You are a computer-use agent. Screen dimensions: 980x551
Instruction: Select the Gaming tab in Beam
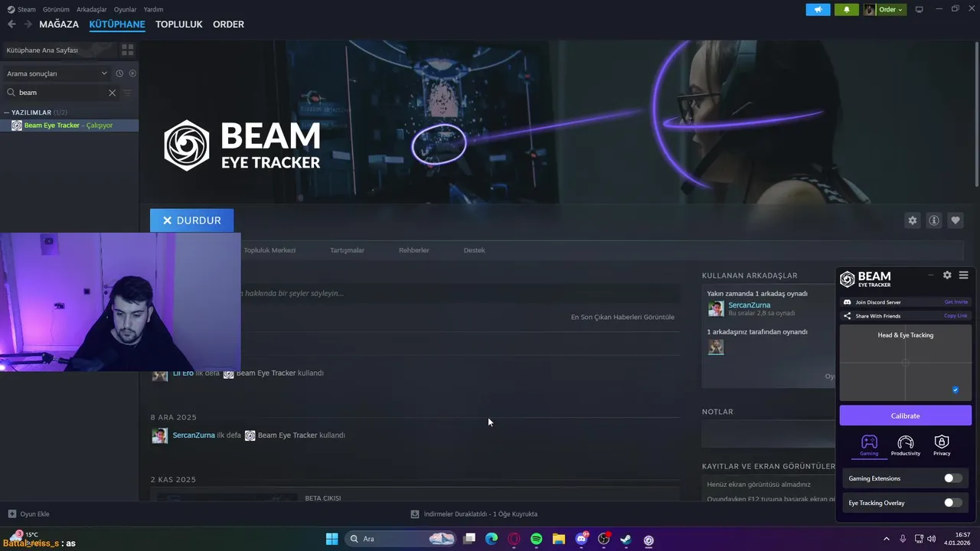click(869, 445)
